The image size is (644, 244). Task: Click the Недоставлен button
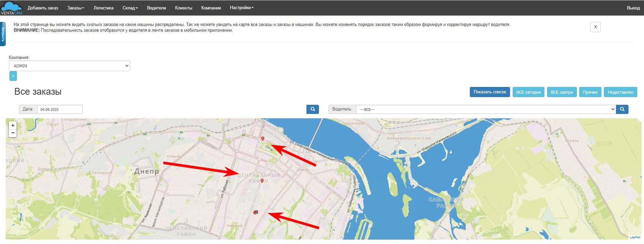620,92
